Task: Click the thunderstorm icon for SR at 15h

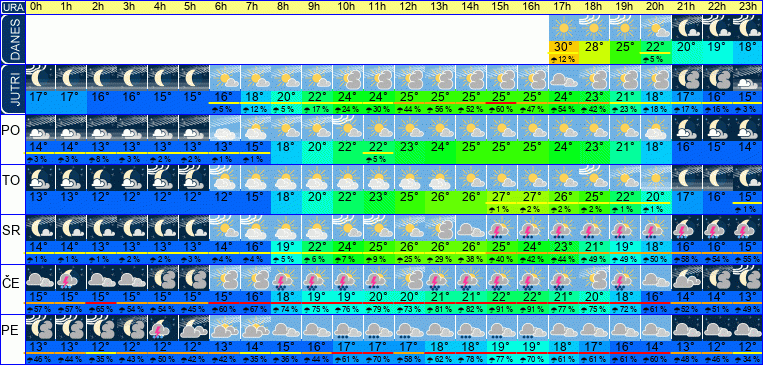Action: [x=502, y=228]
